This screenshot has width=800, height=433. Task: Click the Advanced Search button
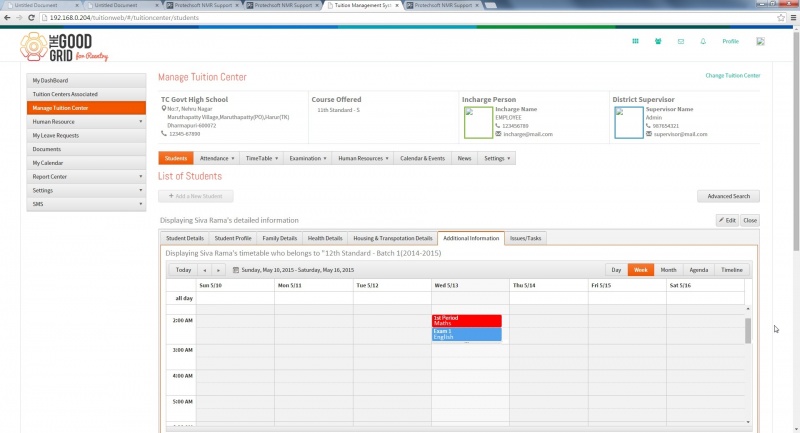coord(729,196)
